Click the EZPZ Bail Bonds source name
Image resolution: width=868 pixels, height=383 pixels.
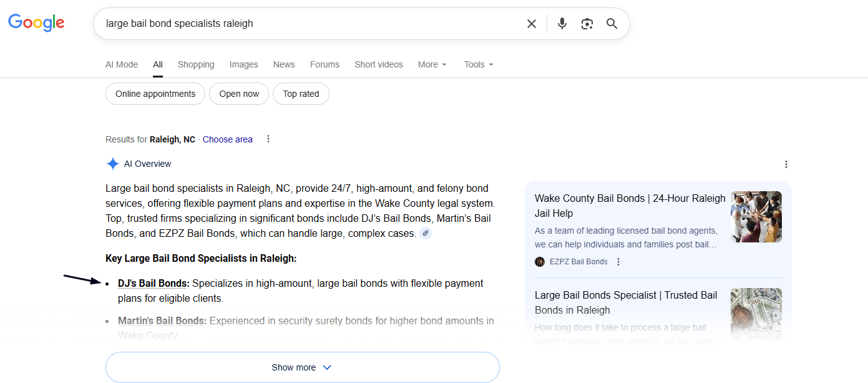578,262
